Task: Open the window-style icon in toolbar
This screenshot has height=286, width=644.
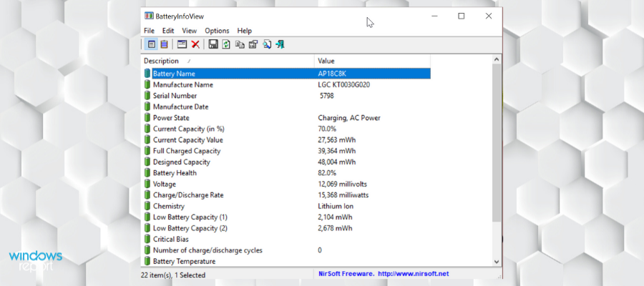Action: (x=182, y=44)
